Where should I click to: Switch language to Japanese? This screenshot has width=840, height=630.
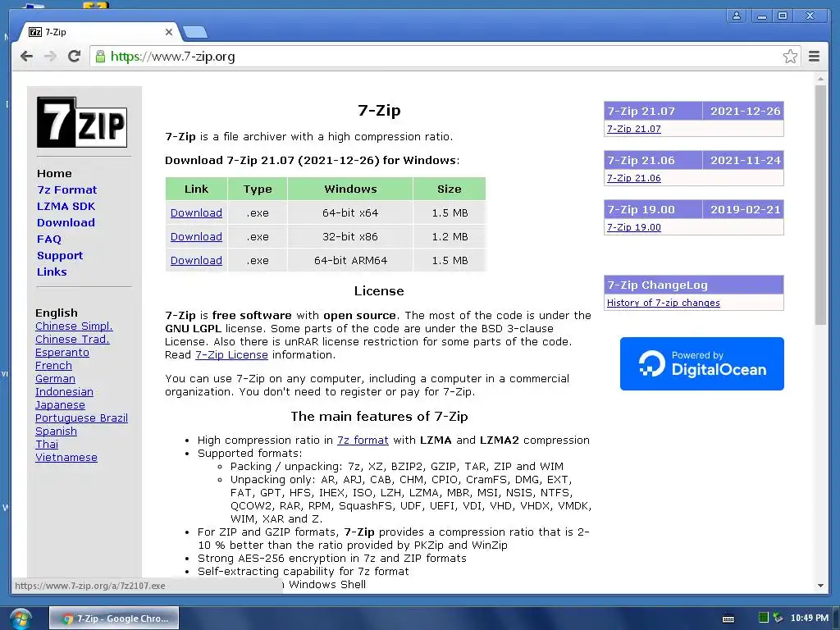(60, 405)
